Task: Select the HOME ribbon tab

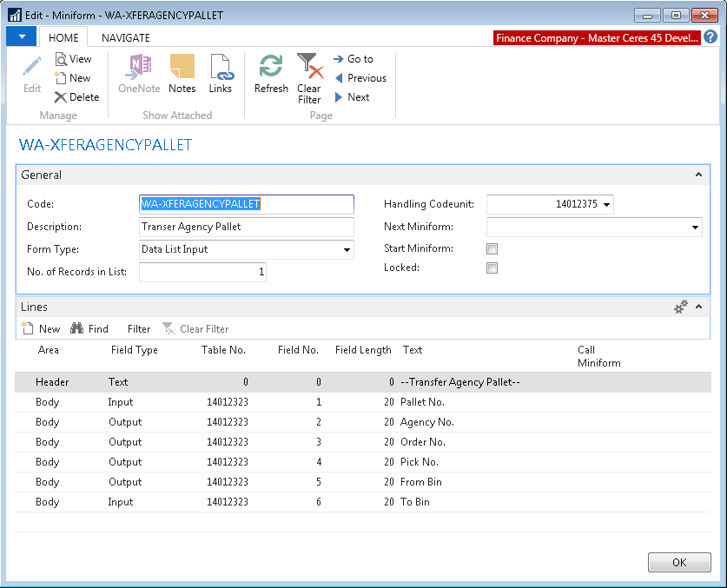Action: (x=63, y=38)
